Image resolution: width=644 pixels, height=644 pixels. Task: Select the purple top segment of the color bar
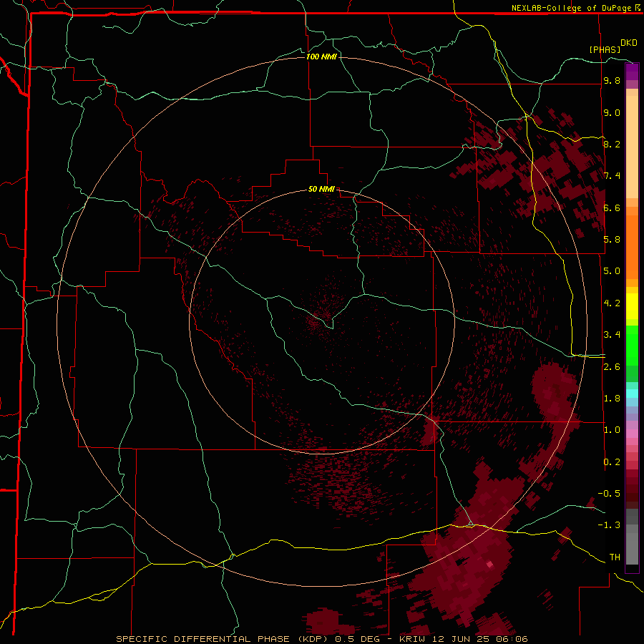pyautogui.click(x=632, y=72)
